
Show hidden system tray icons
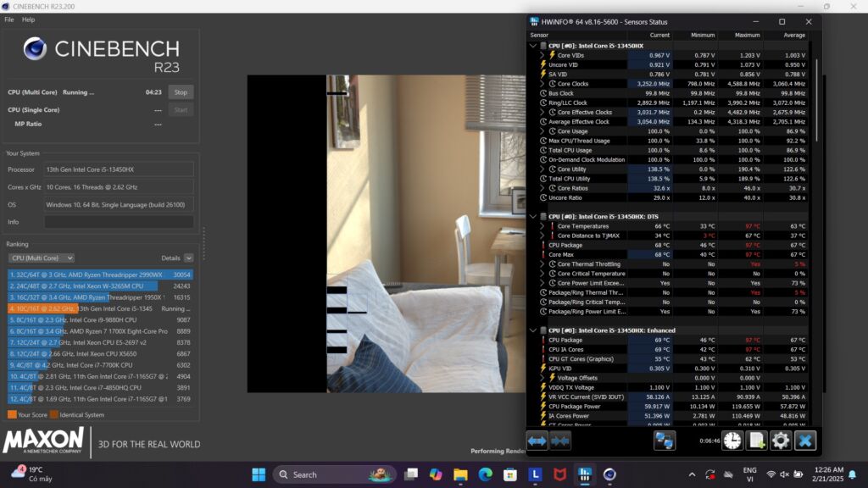[692, 474]
